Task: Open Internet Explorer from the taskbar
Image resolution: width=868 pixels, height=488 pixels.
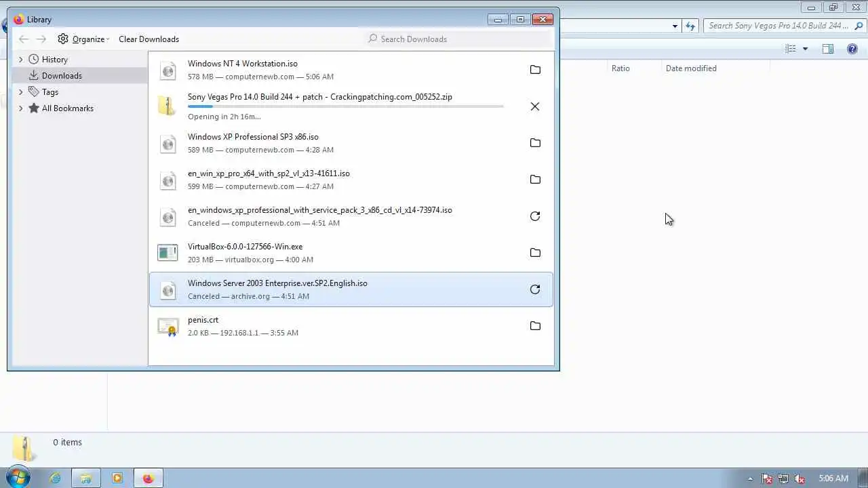Action: click(55, 478)
